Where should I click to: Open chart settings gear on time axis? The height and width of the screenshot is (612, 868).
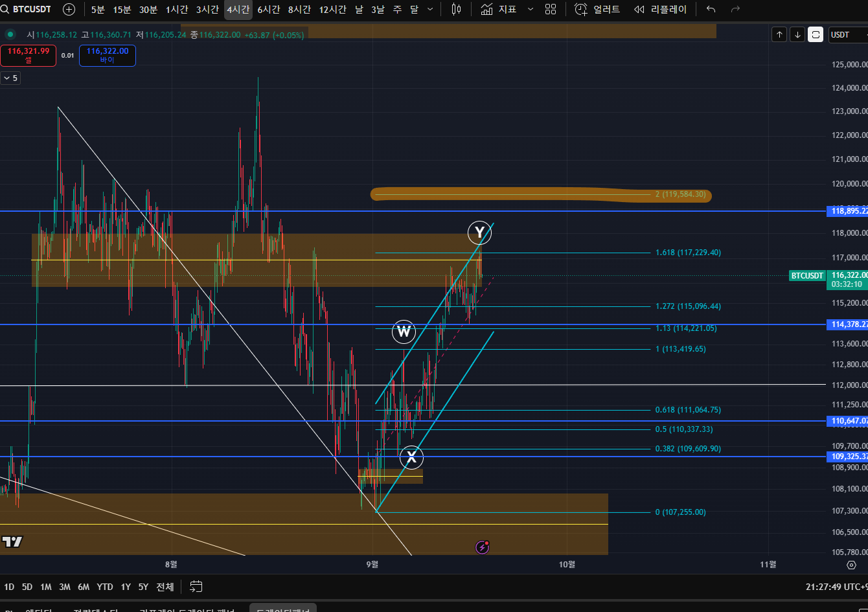tap(851, 565)
